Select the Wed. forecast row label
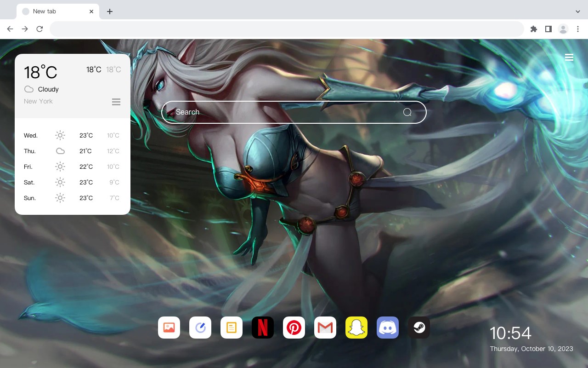Image resolution: width=588 pixels, height=368 pixels. (31, 135)
